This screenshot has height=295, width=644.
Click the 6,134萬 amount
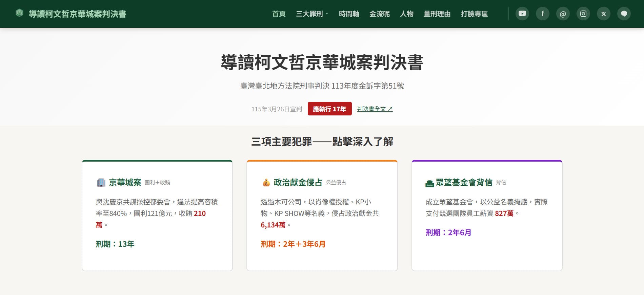(273, 225)
